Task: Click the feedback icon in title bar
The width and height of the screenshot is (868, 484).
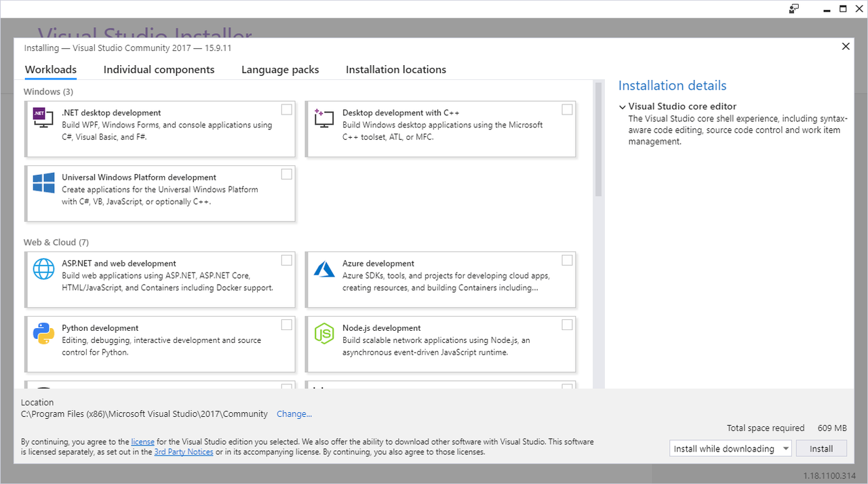Action: click(794, 9)
